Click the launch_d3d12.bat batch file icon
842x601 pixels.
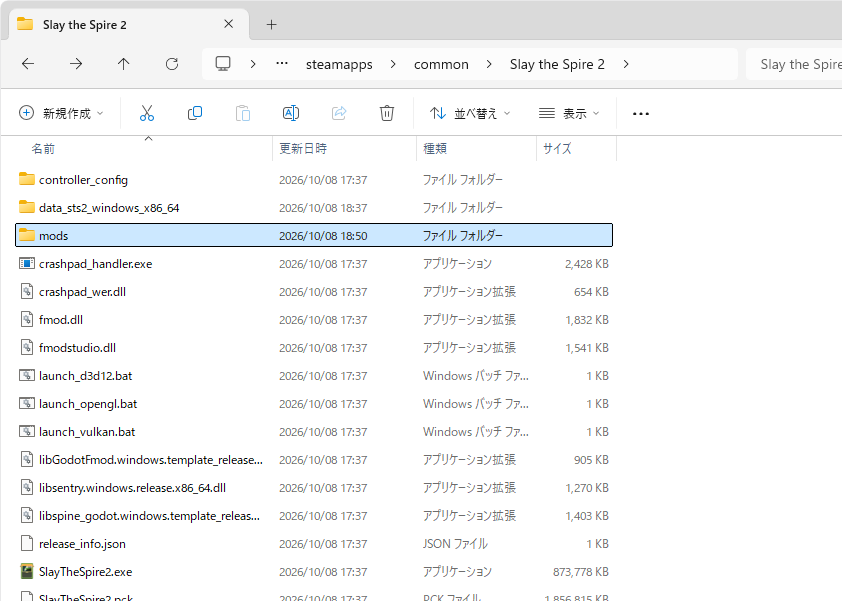[27, 375]
